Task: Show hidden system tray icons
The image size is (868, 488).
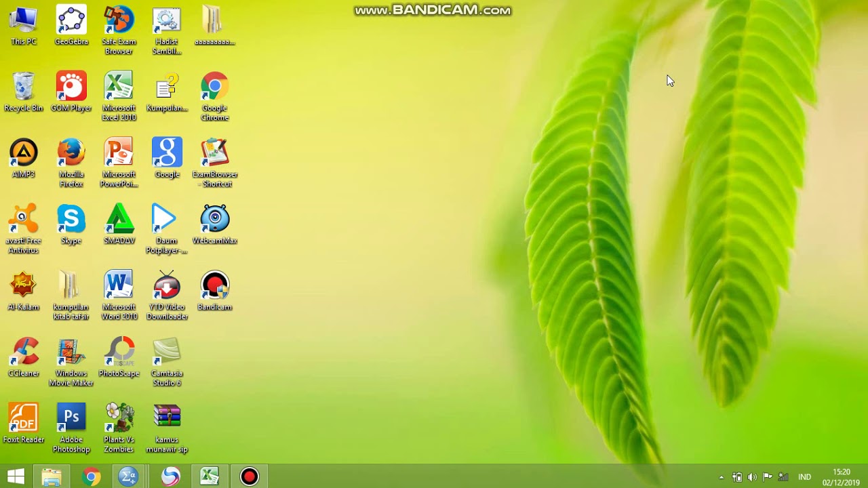Action: (x=721, y=477)
